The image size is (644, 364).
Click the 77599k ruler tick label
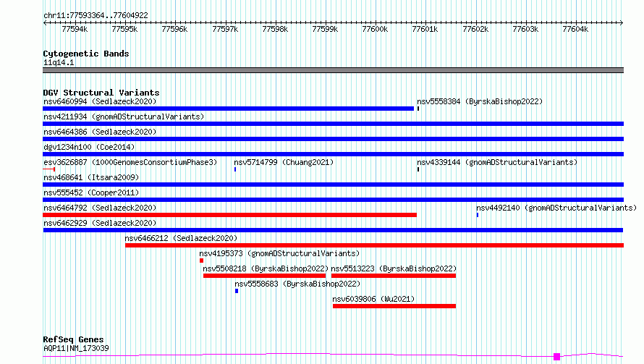pos(325,30)
